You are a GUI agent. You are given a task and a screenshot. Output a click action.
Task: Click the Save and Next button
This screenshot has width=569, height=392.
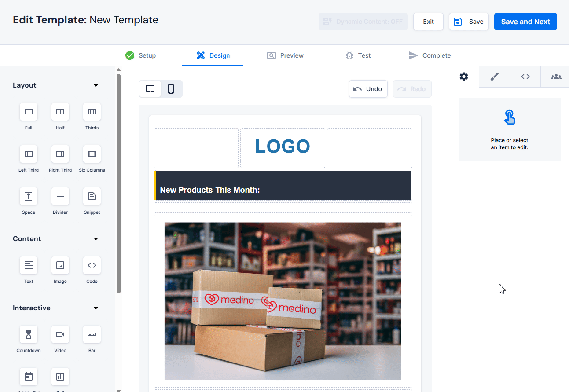(x=525, y=22)
